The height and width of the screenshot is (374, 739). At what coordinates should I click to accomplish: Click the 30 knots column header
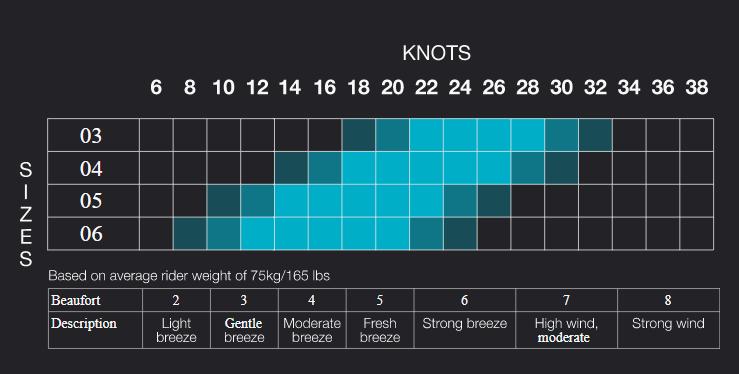click(x=561, y=88)
